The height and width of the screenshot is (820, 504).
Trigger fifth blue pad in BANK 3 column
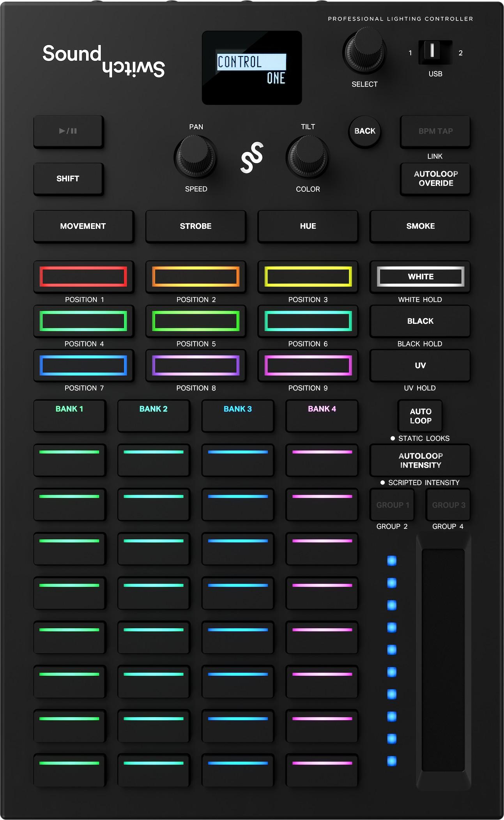[238, 638]
